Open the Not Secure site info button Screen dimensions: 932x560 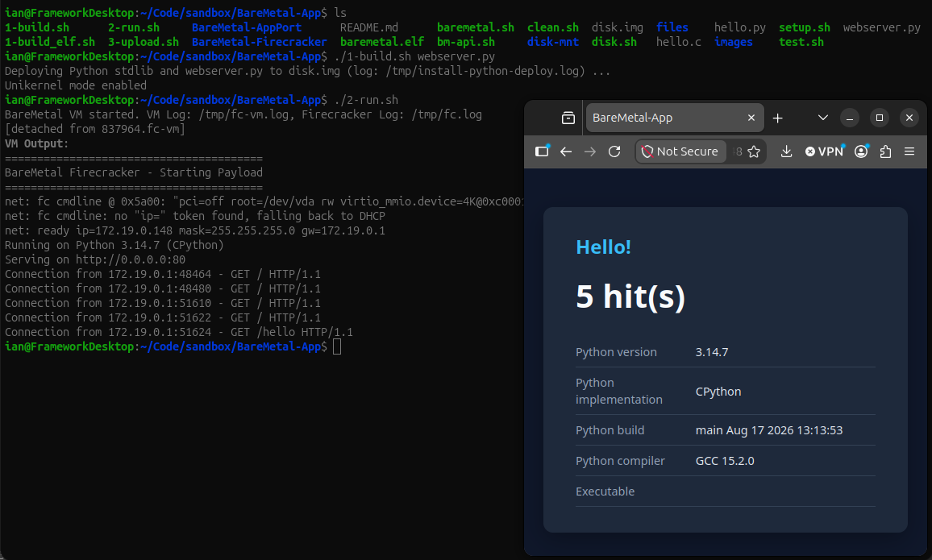click(680, 151)
